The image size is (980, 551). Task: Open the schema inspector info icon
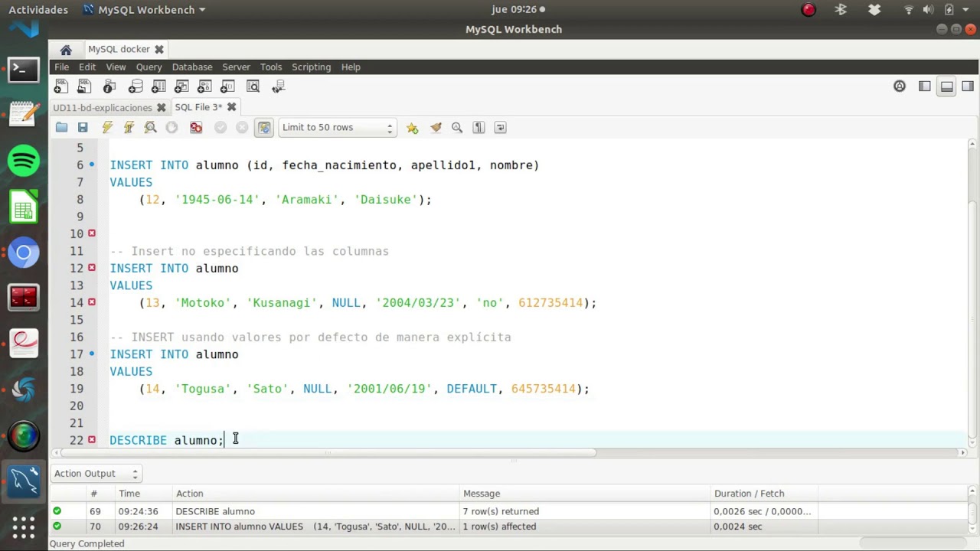tap(109, 86)
